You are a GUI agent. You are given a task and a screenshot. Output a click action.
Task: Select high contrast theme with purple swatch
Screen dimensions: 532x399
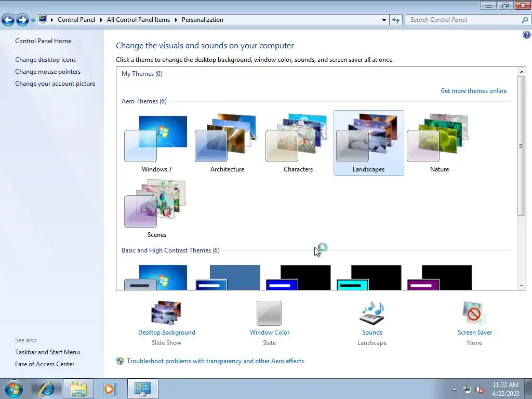(440, 277)
